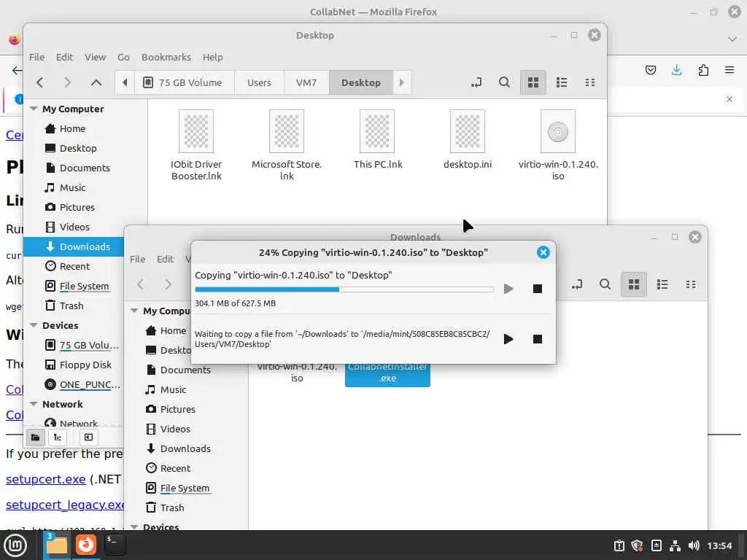Viewport: 747px width, 560px height.
Task: Open search in Desktop window toolbar
Action: (x=504, y=82)
